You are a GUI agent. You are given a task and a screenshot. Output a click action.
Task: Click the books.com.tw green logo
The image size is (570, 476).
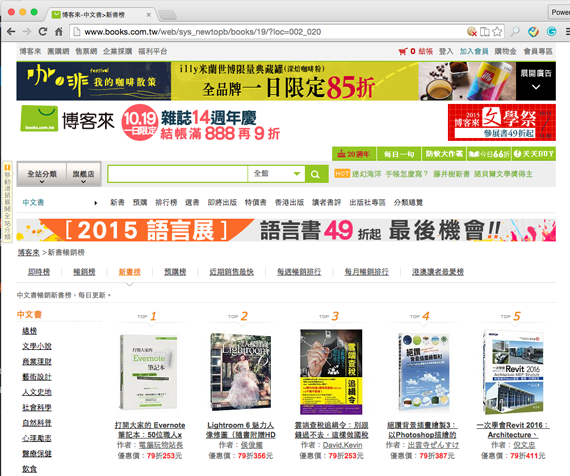point(39,119)
